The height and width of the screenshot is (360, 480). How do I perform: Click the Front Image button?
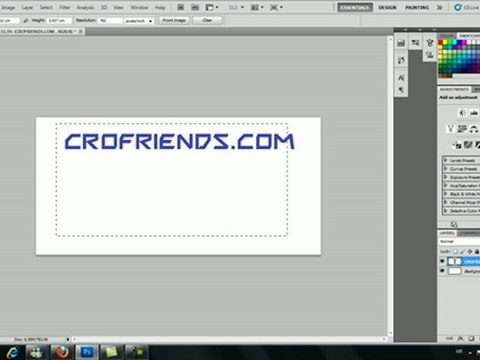click(174, 20)
